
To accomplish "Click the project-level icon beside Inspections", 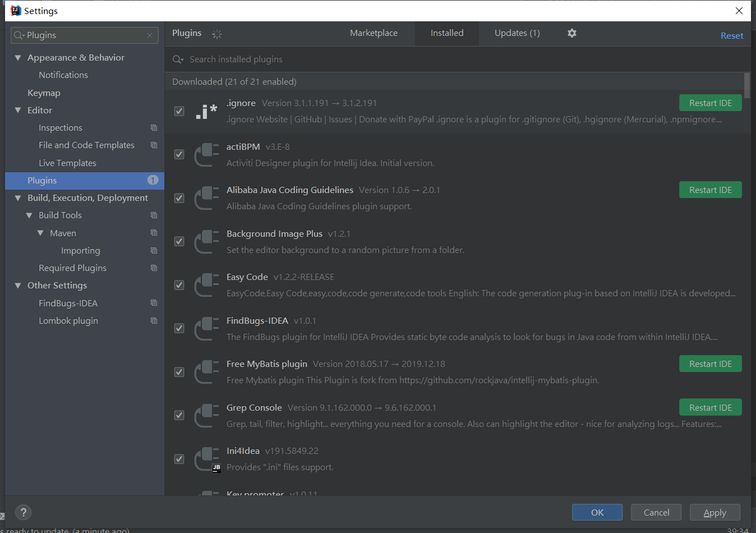I will click(154, 128).
